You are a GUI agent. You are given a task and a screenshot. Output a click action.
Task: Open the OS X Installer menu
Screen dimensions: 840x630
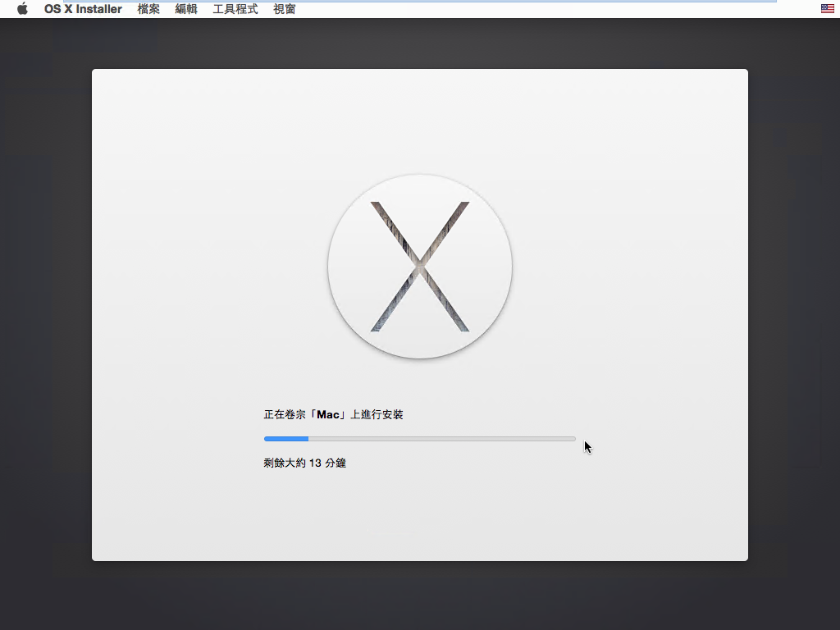[x=83, y=9]
